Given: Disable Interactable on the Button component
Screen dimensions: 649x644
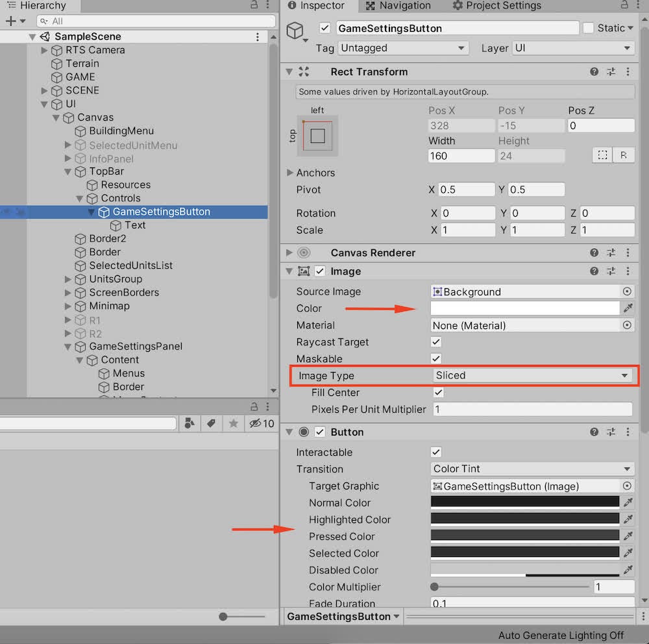Looking at the screenshot, I should pyautogui.click(x=435, y=452).
